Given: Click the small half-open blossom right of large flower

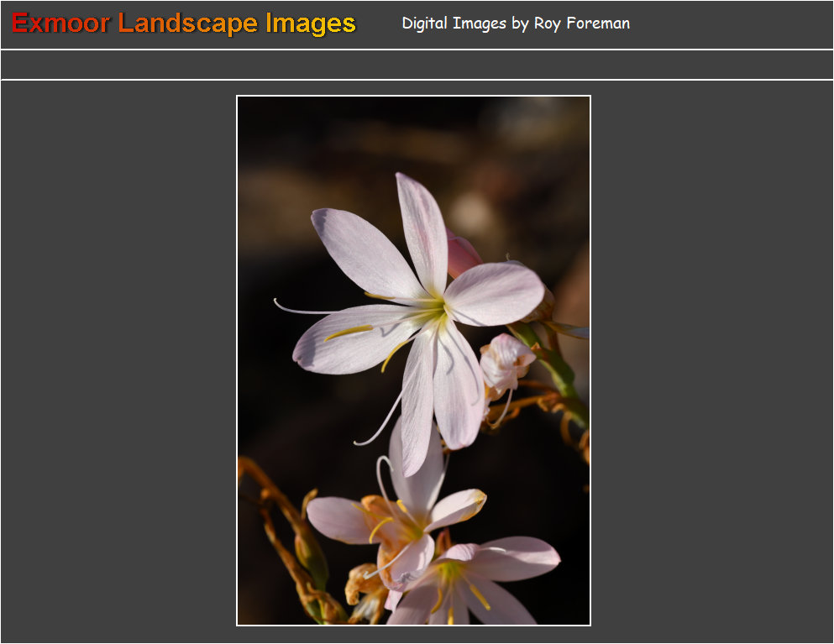Looking at the screenshot, I should [506, 361].
